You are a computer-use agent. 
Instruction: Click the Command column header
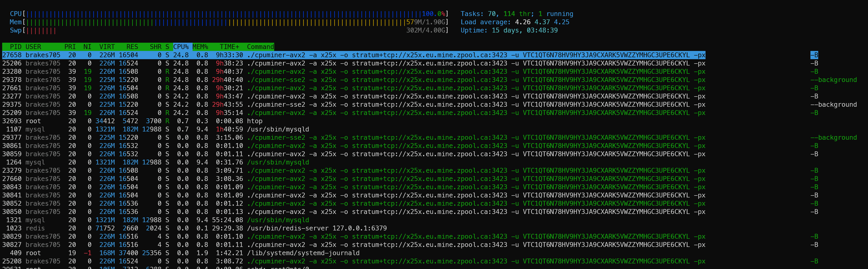260,47
